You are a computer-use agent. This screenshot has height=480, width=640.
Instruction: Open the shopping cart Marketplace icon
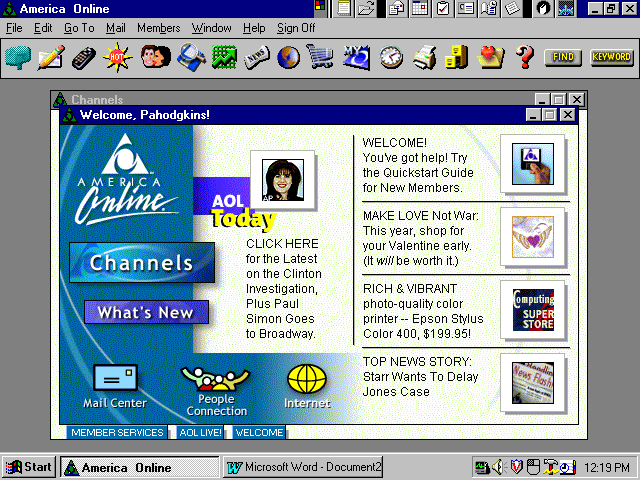[x=321, y=57]
